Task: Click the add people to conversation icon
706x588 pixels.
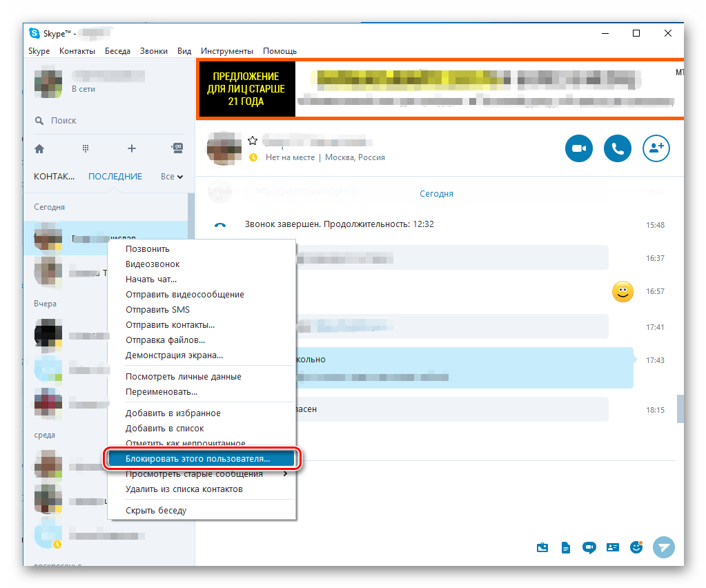Action: tap(656, 148)
